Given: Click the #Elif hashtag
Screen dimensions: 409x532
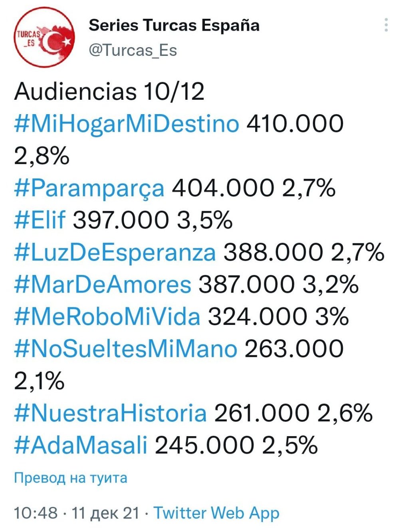Looking at the screenshot, I should pyautogui.click(x=40, y=220).
